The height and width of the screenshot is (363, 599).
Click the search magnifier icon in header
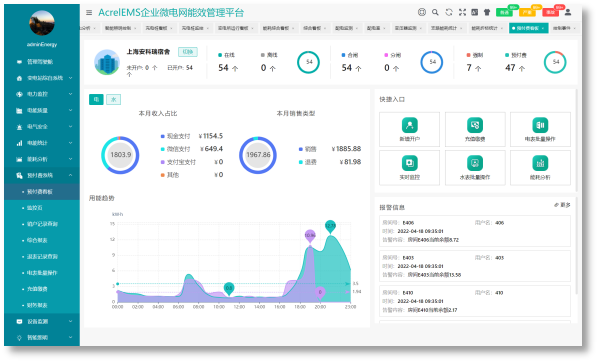(435, 12)
